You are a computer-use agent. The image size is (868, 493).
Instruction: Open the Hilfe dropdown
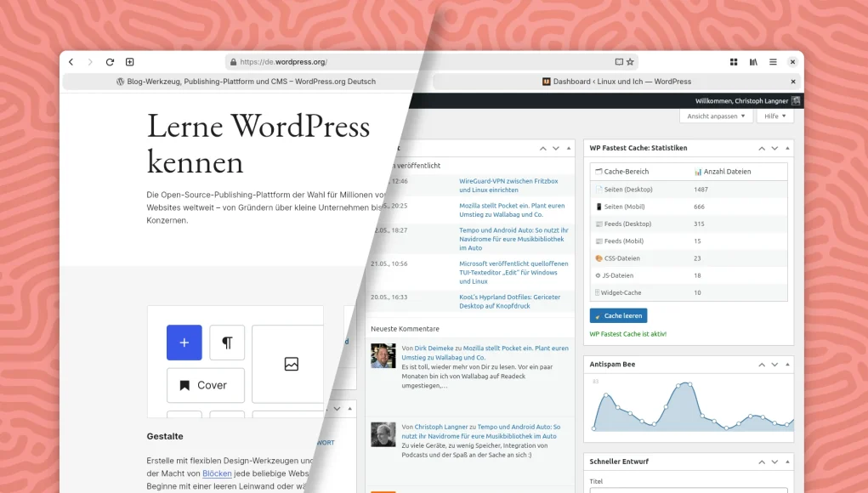(x=774, y=116)
